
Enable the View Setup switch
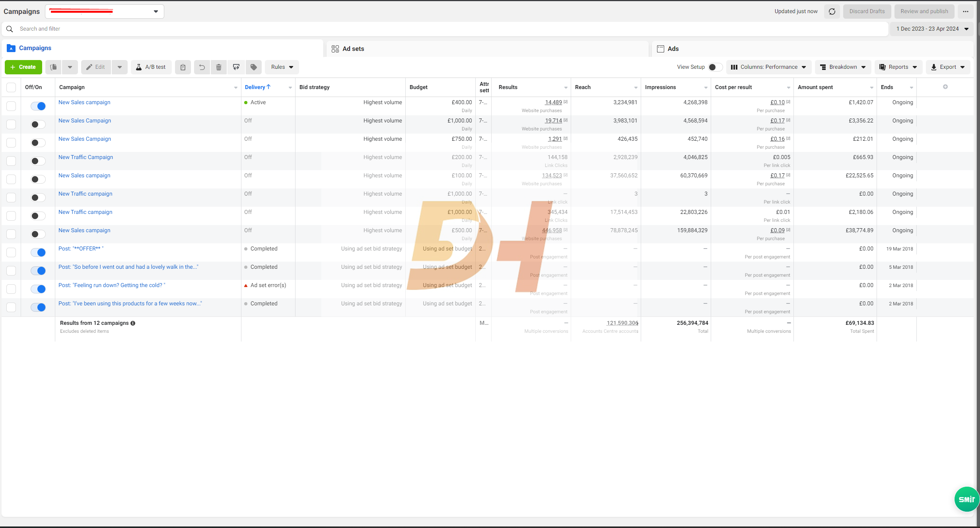716,67
